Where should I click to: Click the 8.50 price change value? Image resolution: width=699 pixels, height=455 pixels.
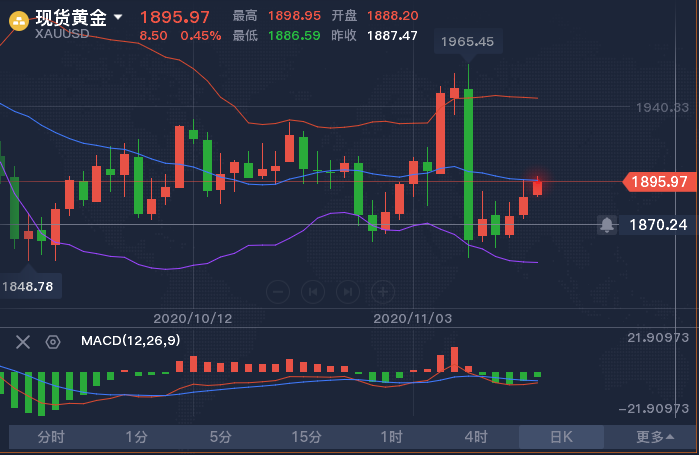tap(153, 36)
